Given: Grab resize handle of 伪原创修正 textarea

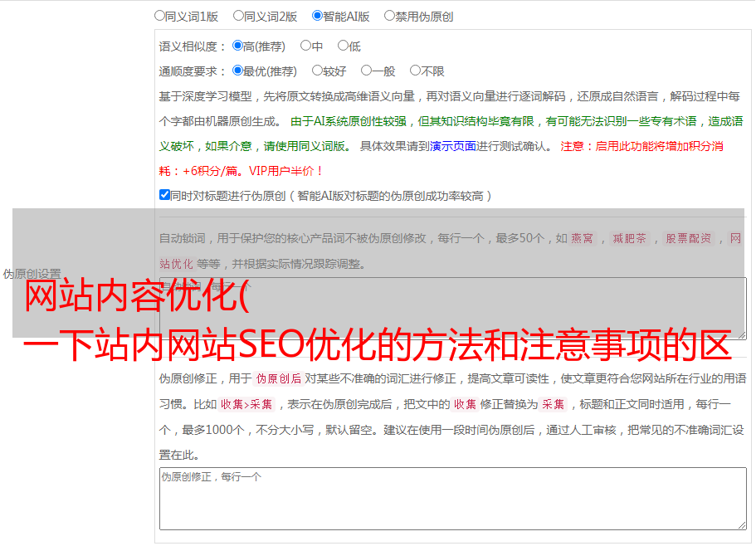Looking at the screenshot, I should [742, 525].
